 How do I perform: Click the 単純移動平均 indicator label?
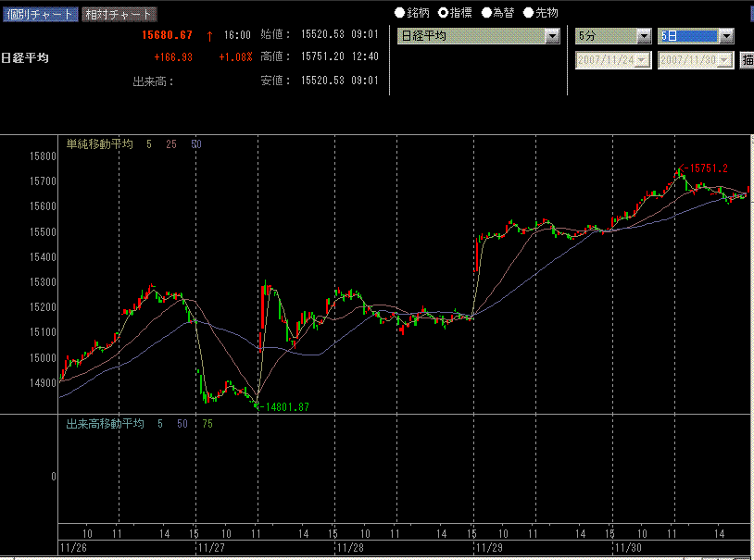(x=99, y=144)
